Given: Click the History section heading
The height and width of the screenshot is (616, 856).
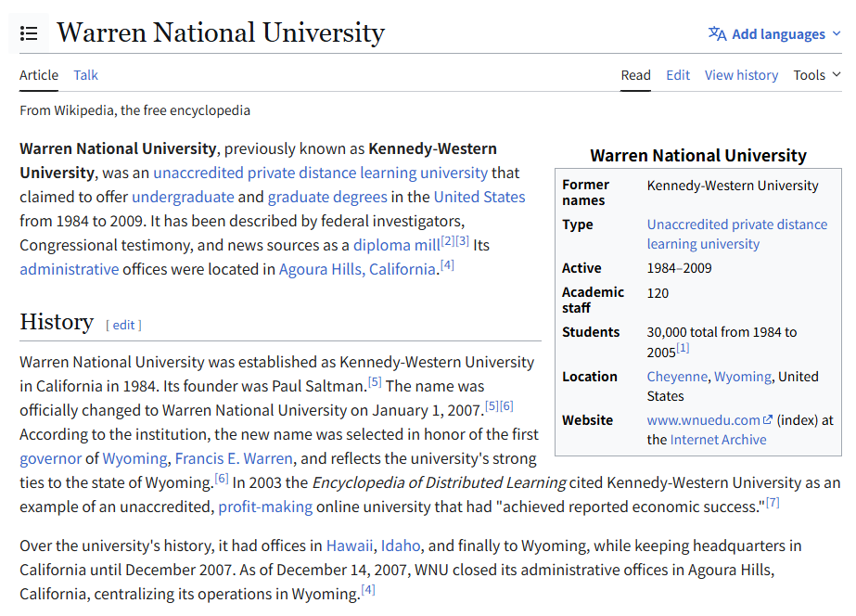Looking at the screenshot, I should tap(57, 322).
